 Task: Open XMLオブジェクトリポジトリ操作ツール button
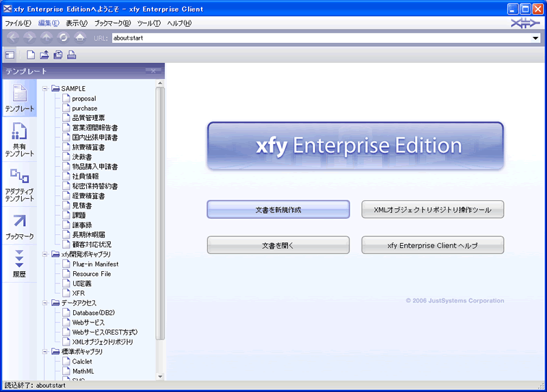tap(433, 210)
